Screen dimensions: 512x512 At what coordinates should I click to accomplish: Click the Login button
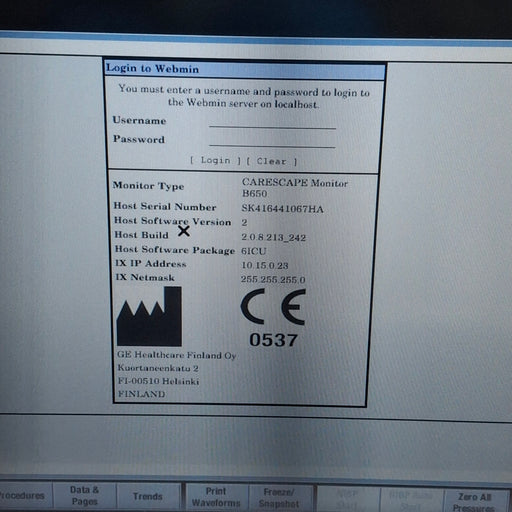point(216,160)
